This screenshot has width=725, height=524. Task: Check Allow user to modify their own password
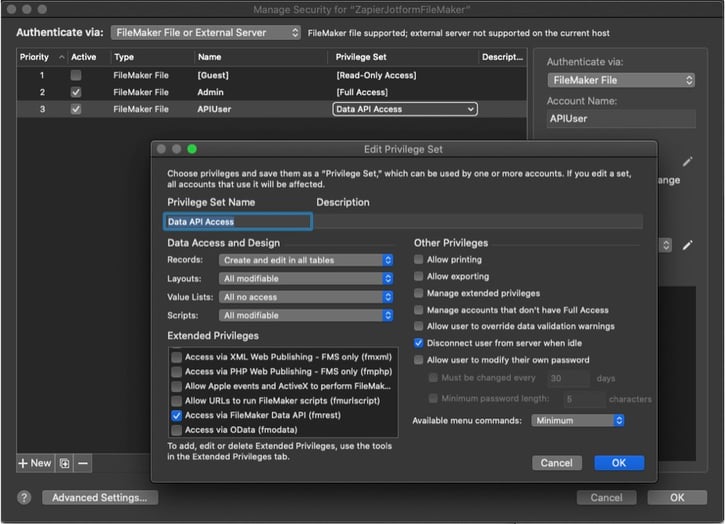418,360
